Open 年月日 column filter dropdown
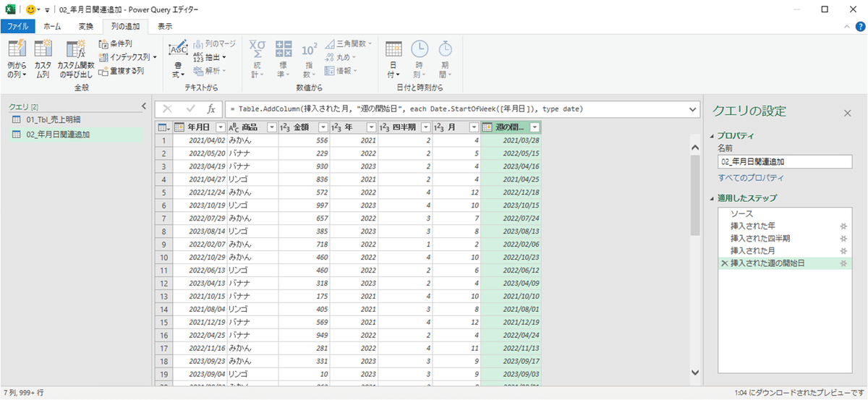 point(221,127)
